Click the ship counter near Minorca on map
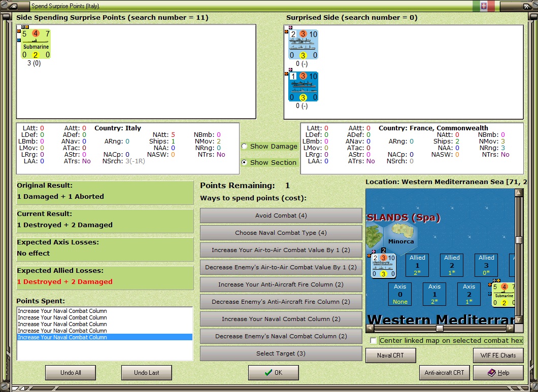The image size is (538, 392). point(384,266)
